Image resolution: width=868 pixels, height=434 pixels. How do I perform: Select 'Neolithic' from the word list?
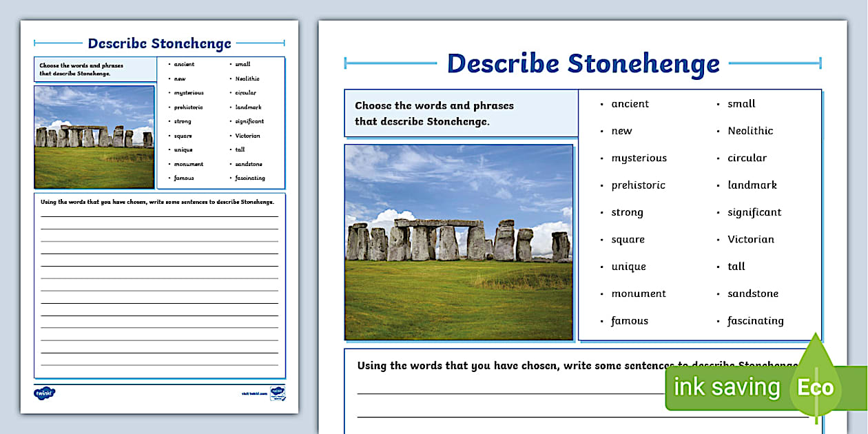pyautogui.click(x=750, y=130)
